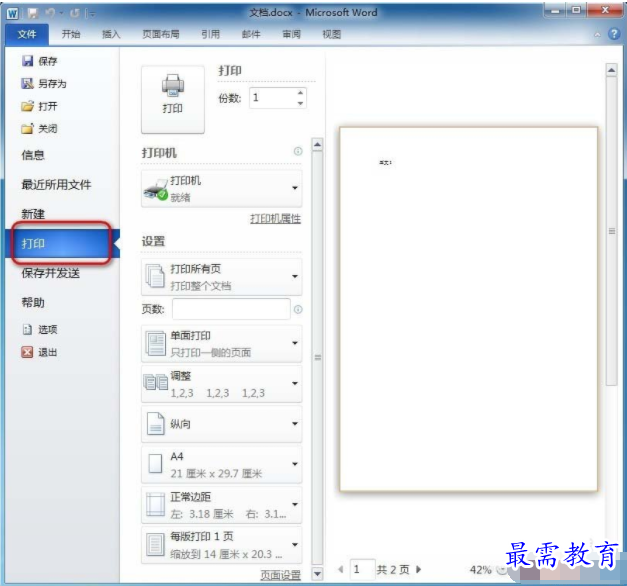
Task: Expand the A4 paper size dropdown
Action: (x=222, y=464)
